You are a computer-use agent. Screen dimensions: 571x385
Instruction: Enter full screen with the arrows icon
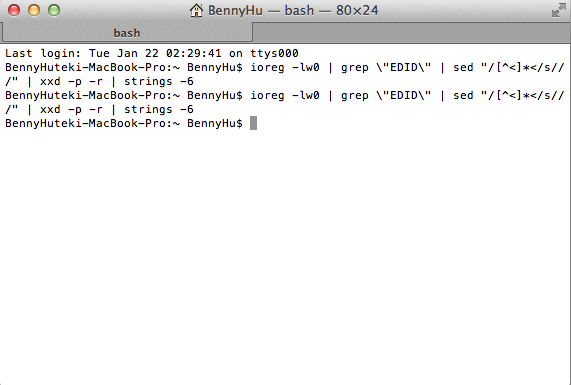tap(558, 10)
